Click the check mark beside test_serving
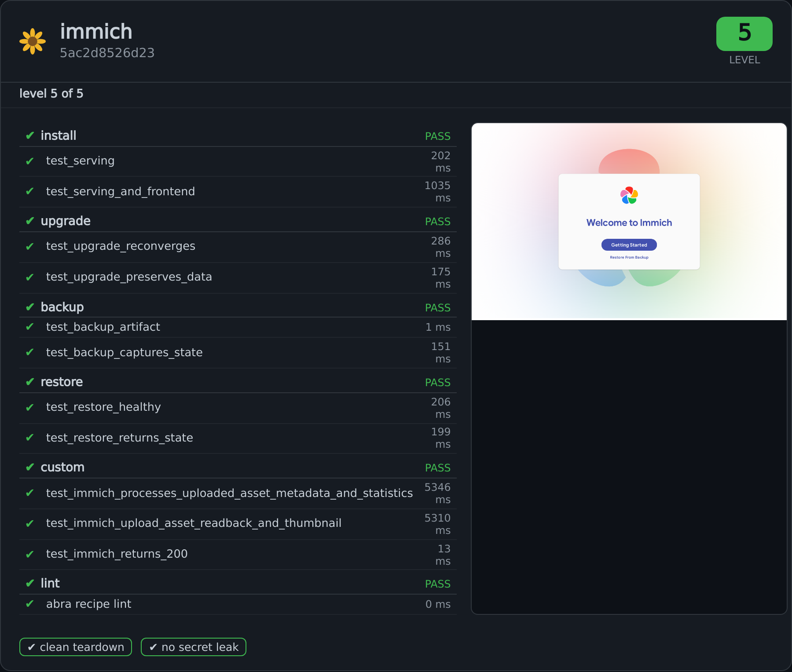This screenshot has width=792, height=672. click(30, 161)
